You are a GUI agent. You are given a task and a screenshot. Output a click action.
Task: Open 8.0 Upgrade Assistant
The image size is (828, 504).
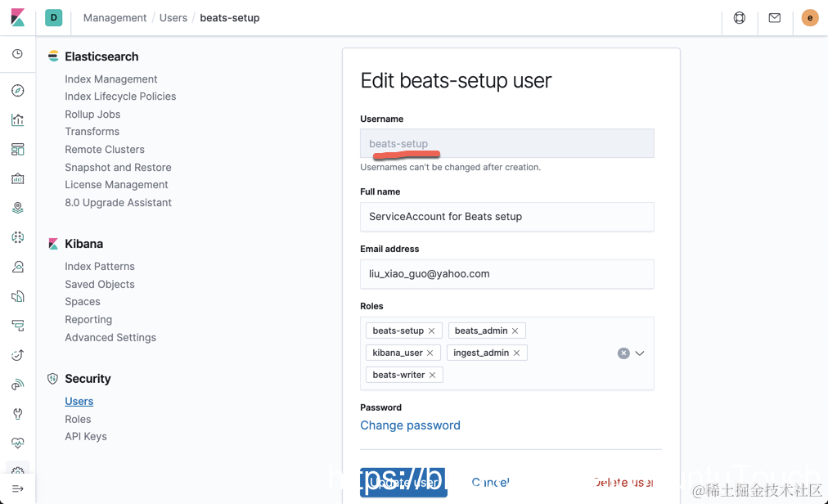pyautogui.click(x=118, y=202)
